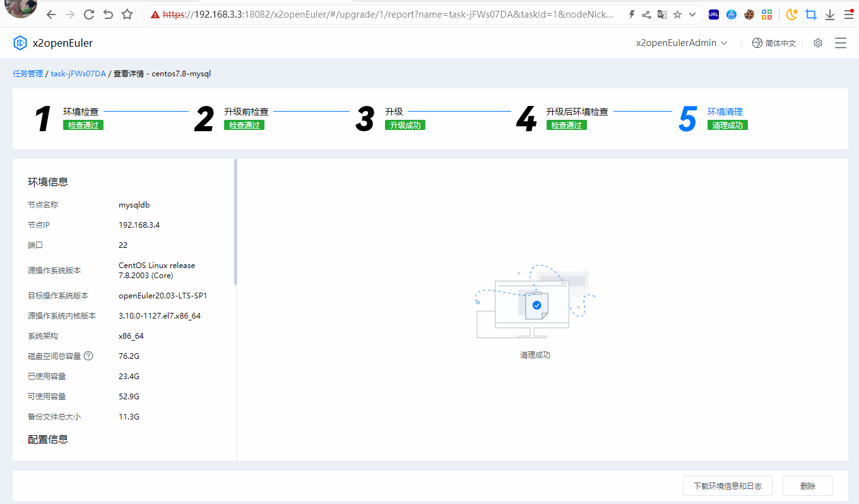859x504 pixels.
Task: Click the node IP value 192.168.3.4
Action: tap(139, 225)
